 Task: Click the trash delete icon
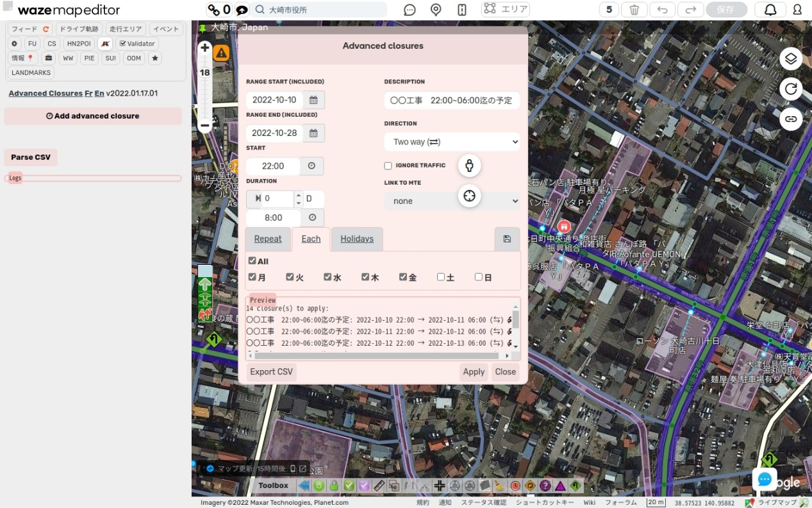pos(634,10)
